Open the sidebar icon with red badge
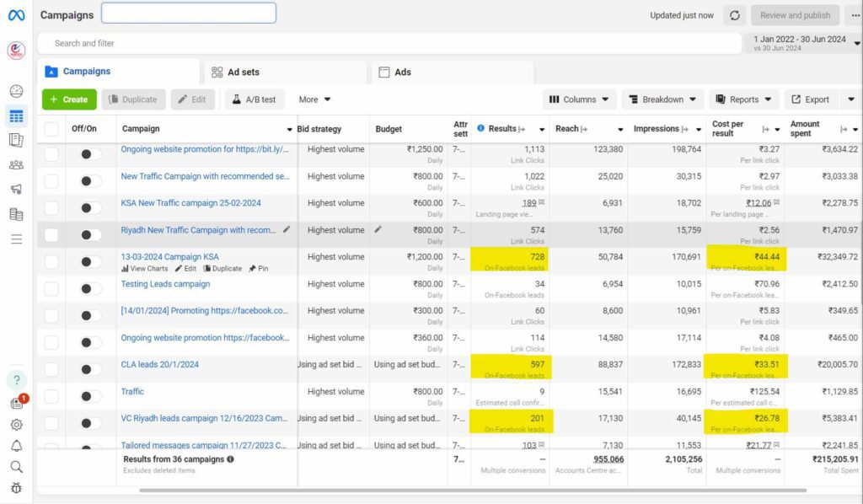Viewport: 863px width, 504px height. tap(17, 404)
